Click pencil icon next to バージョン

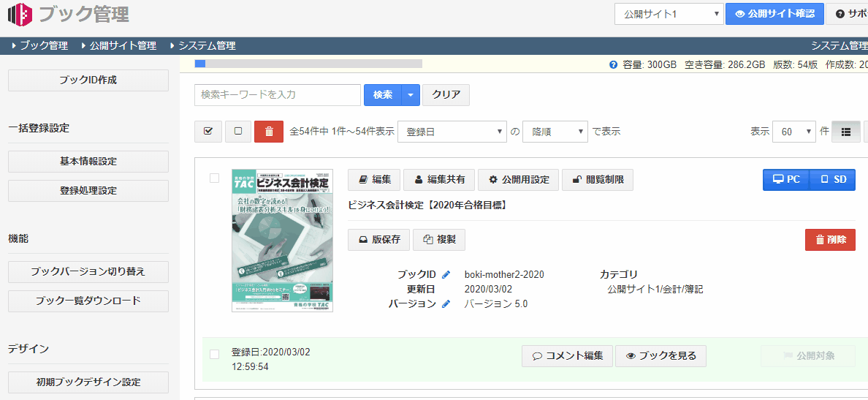point(446,304)
